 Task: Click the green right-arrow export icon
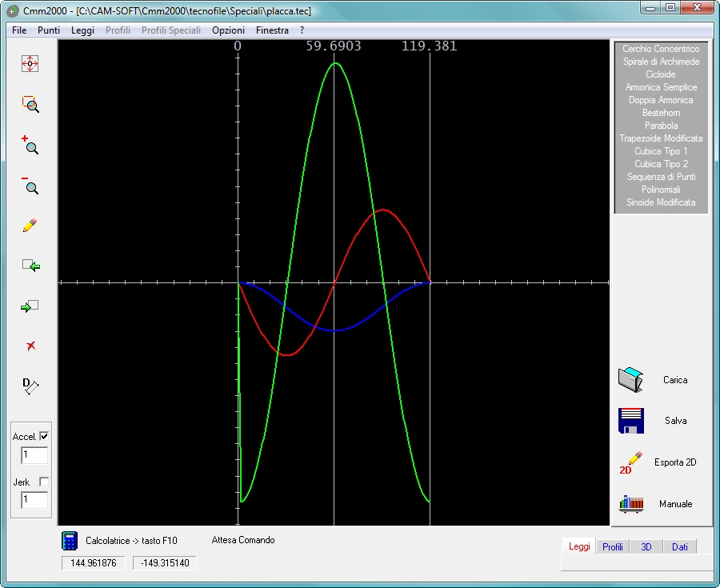pyautogui.click(x=30, y=306)
